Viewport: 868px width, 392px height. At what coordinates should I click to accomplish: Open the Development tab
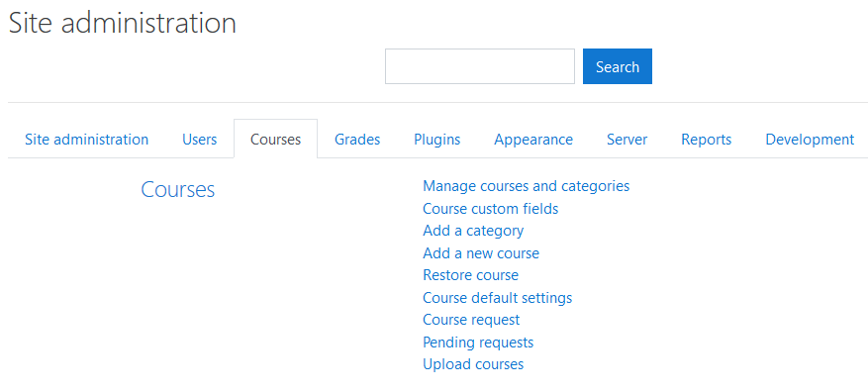click(810, 140)
